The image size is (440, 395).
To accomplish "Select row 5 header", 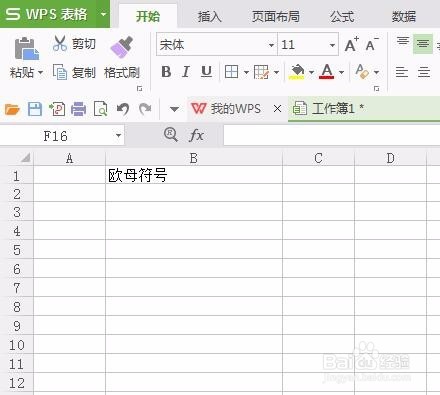I will pos(17,250).
